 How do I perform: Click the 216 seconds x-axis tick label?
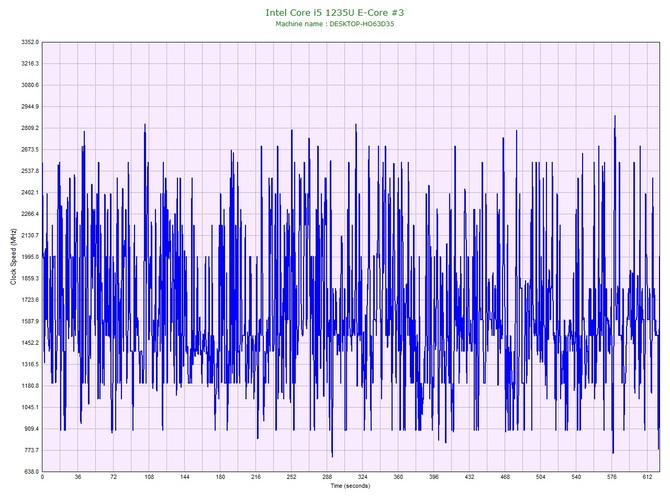click(x=256, y=477)
